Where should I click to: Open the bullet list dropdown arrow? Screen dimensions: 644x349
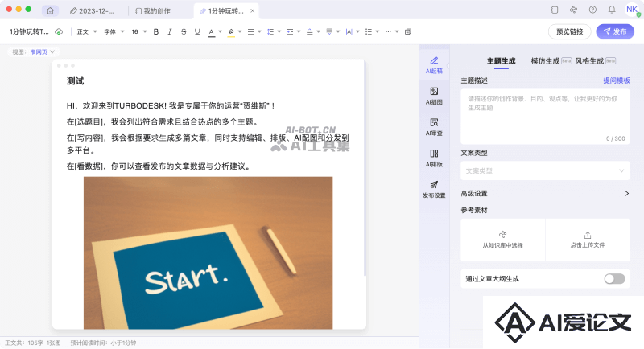pos(378,31)
